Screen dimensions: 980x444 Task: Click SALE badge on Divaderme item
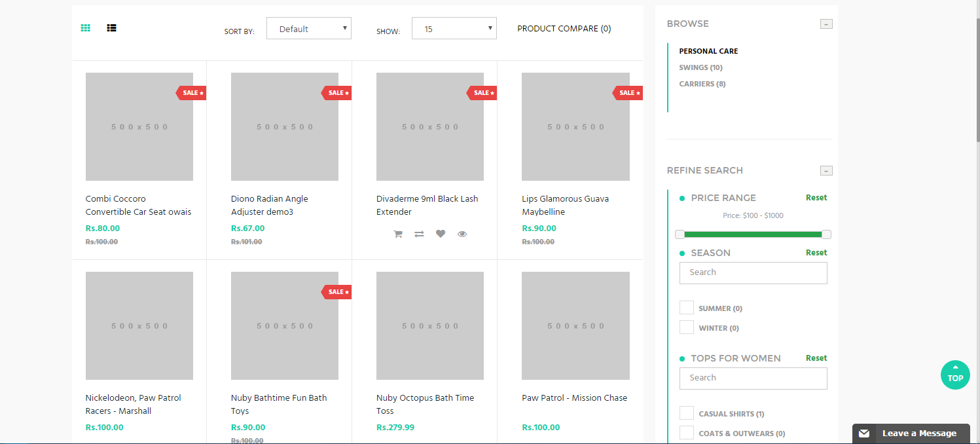point(482,93)
